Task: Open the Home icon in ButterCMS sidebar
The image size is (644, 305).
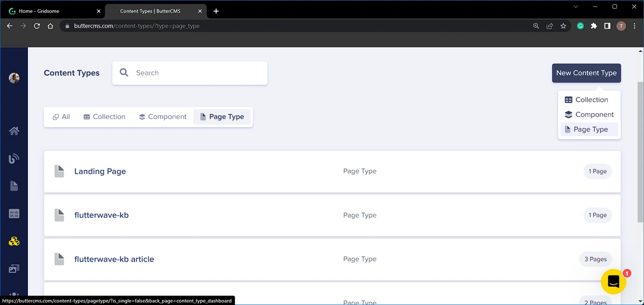Action: [x=14, y=131]
